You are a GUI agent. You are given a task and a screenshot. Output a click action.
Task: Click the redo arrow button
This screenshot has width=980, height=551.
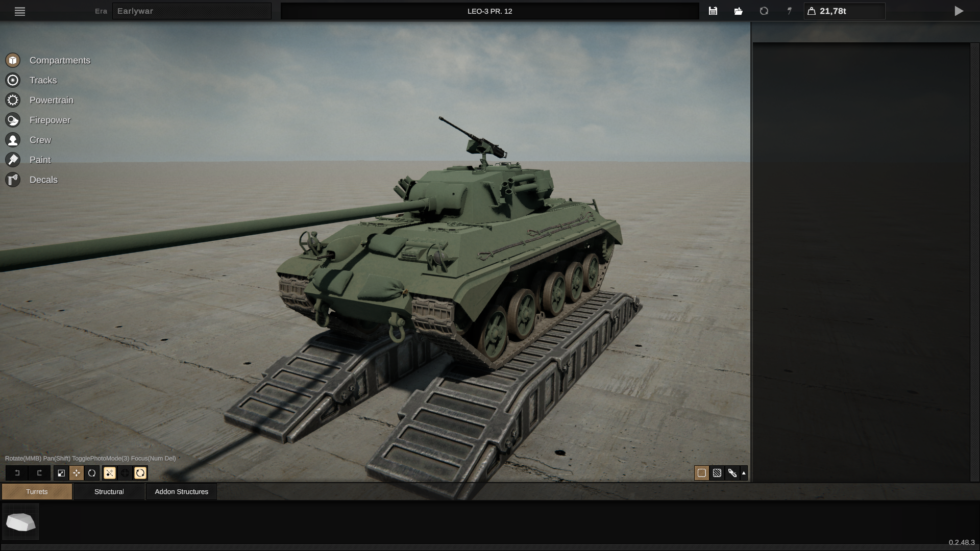tap(39, 473)
